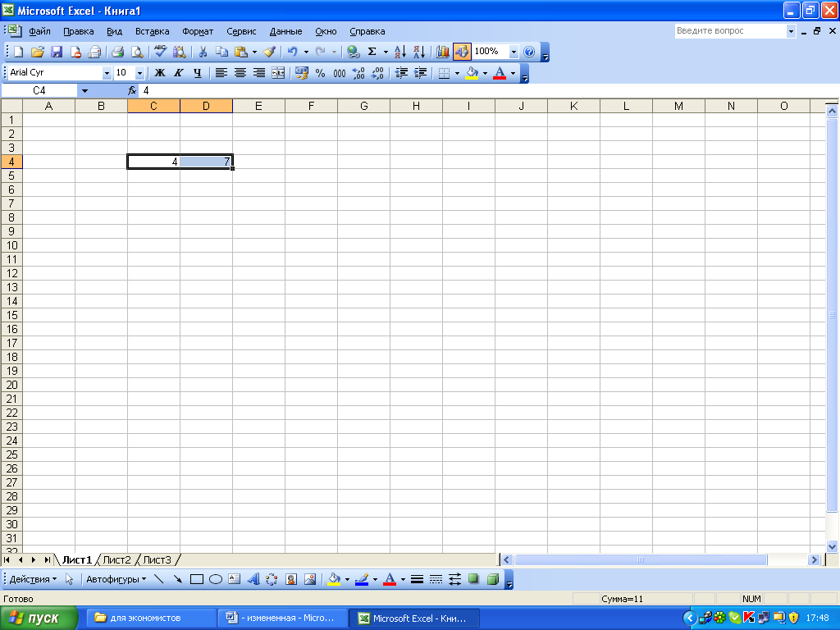Click the insert function fx button
This screenshot has height=630, width=840.
point(132,90)
